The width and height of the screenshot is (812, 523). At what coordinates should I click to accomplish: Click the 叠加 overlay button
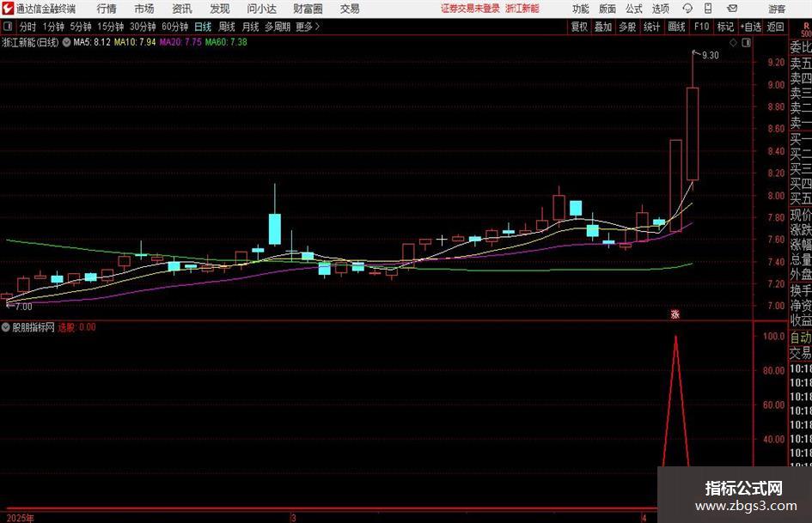[603, 27]
